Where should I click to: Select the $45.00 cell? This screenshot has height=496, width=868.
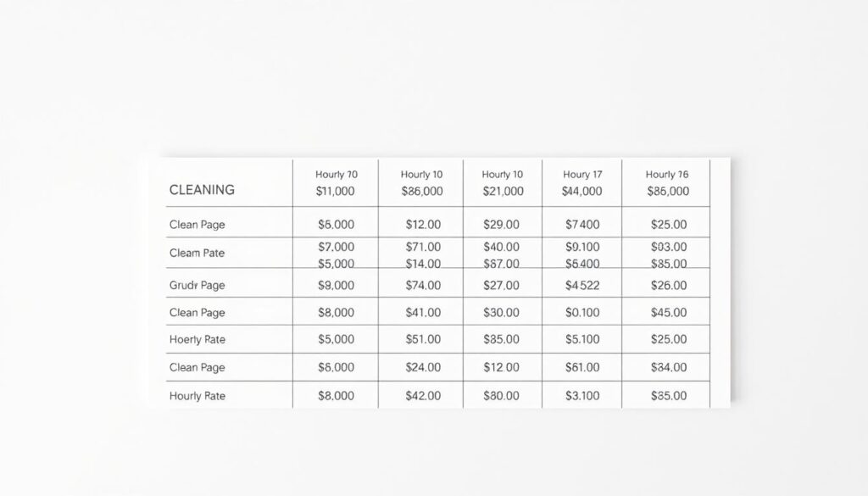click(x=668, y=312)
